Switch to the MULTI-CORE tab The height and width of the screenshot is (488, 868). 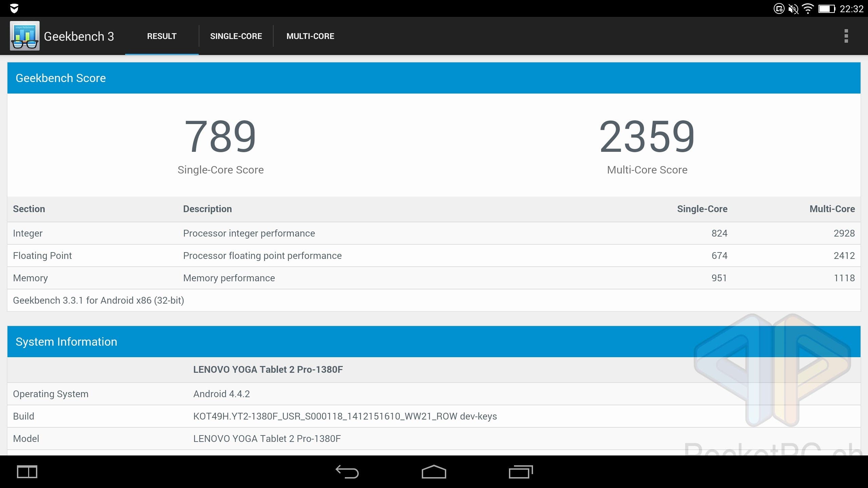coord(310,36)
